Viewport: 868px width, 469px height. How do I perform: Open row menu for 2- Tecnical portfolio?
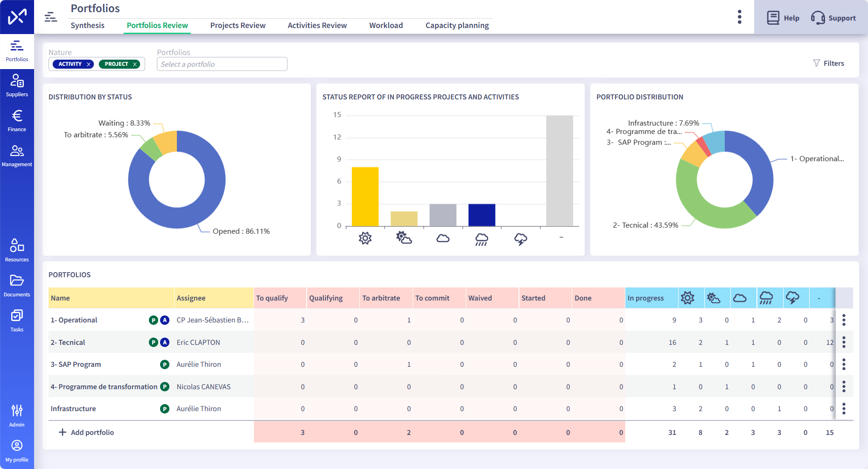844,343
